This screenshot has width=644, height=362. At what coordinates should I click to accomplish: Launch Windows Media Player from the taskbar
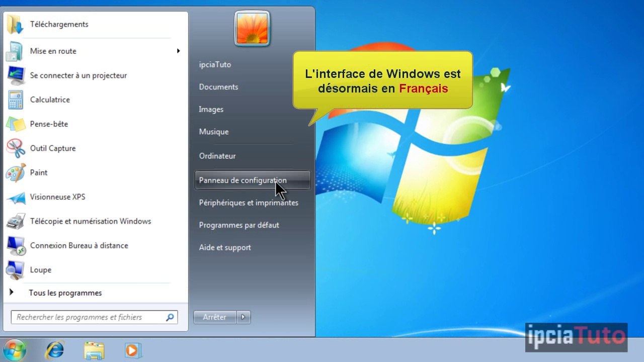[133, 350]
